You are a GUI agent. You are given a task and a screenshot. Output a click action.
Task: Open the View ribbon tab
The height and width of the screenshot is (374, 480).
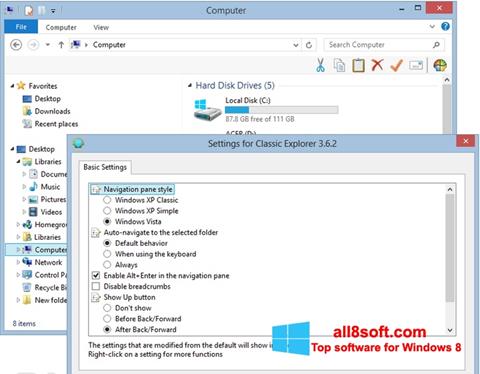[101, 27]
